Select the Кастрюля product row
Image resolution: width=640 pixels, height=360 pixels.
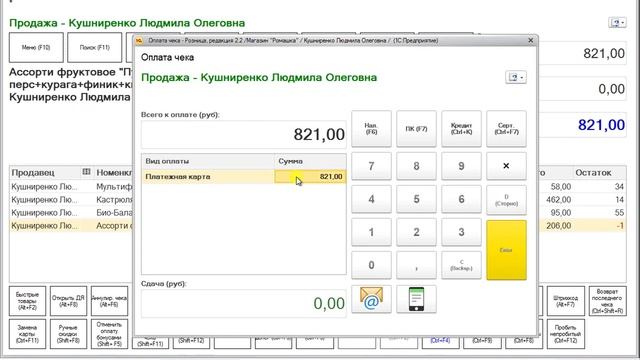tap(71, 200)
